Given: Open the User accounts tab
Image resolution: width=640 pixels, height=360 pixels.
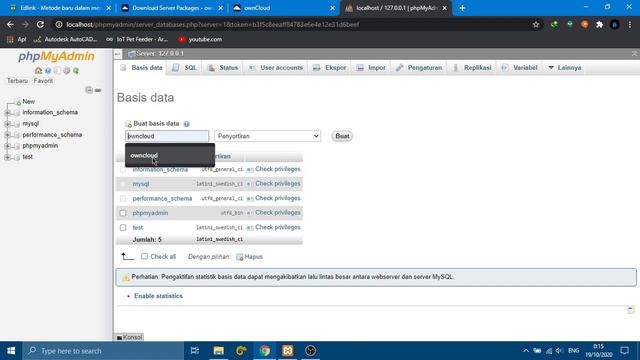Looking at the screenshot, I should (276, 68).
